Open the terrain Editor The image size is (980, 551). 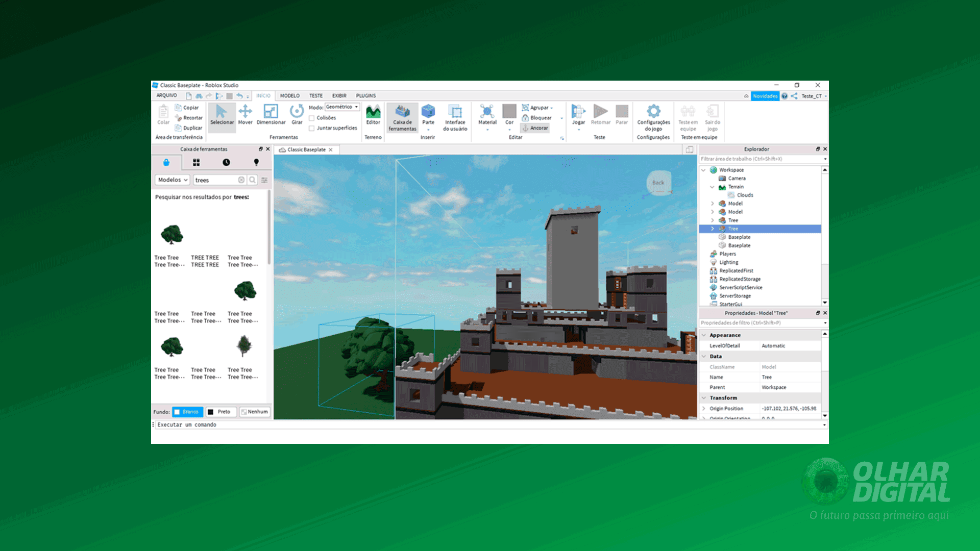(373, 115)
